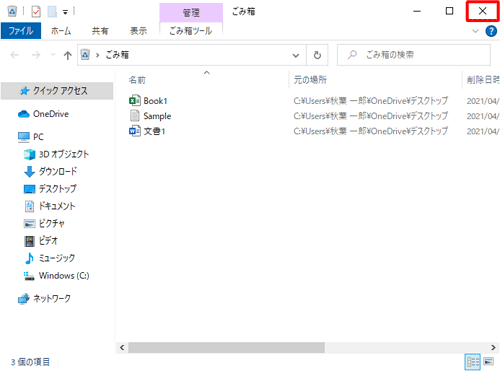Expand the ribbon with the chevron
Image resolution: width=500 pixels, height=371 pixels.
[475, 31]
